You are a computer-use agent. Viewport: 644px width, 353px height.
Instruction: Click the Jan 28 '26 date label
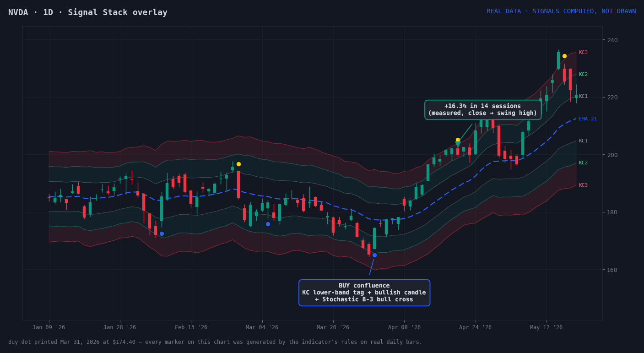tap(120, 327)
